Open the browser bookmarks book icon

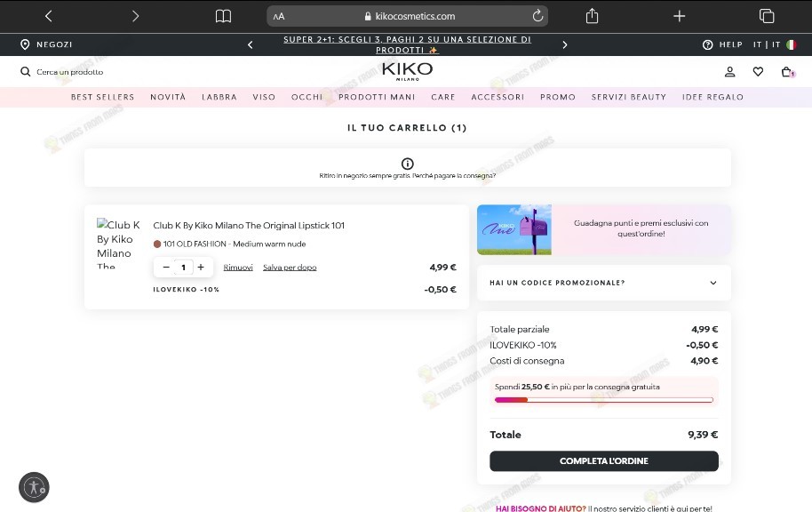coord(223,16)
